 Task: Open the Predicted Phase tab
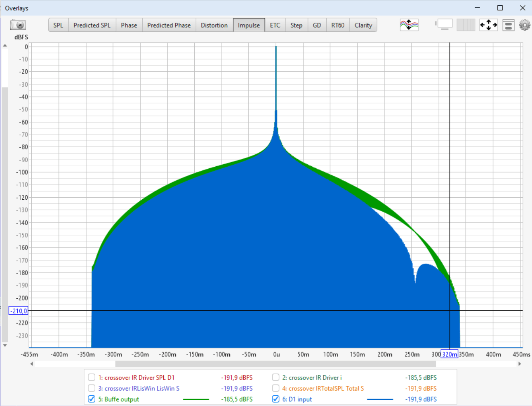[169, 25]
